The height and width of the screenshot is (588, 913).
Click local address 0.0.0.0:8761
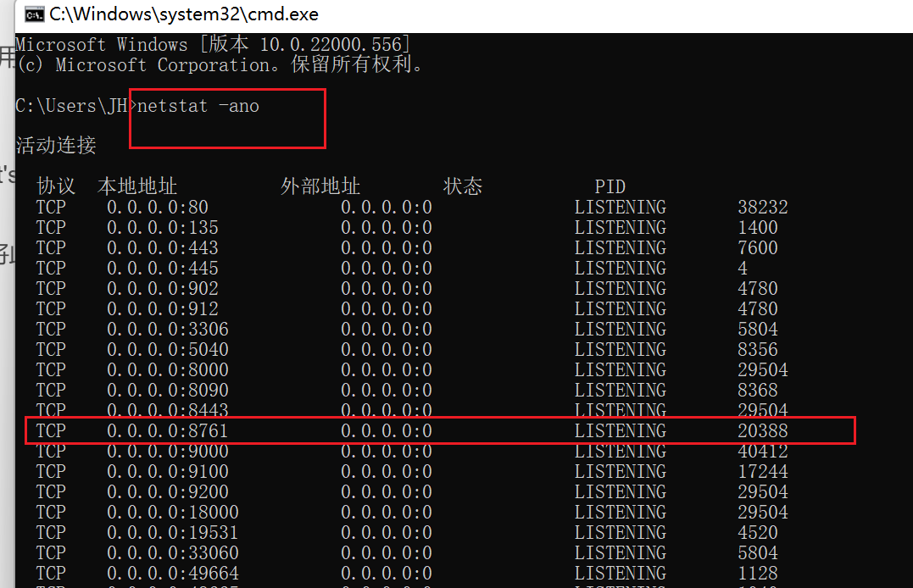169,431
